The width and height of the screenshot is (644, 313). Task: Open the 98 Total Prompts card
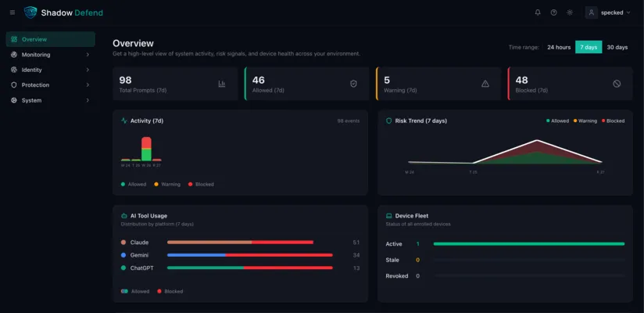tap(175, 84)
